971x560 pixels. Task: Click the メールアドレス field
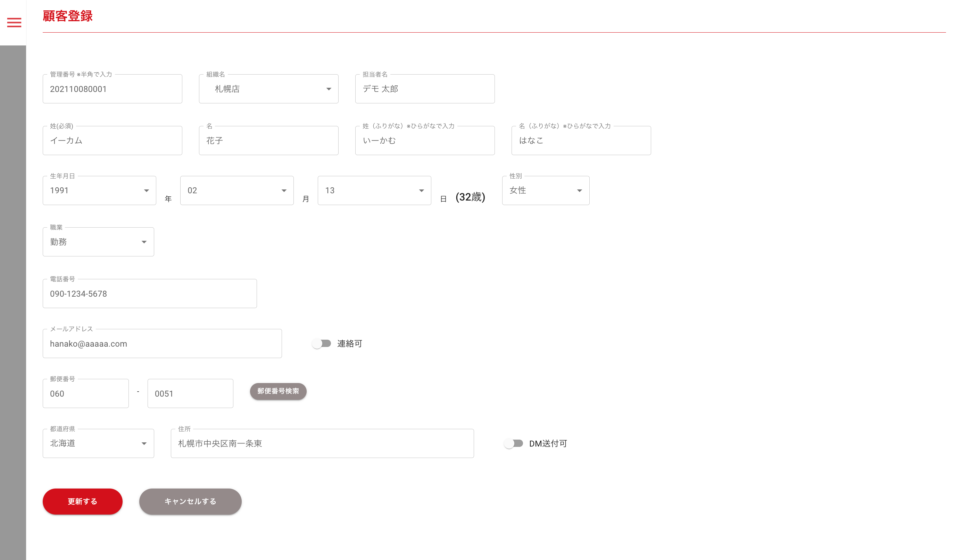pyautogui.click(x=162, y=343)
